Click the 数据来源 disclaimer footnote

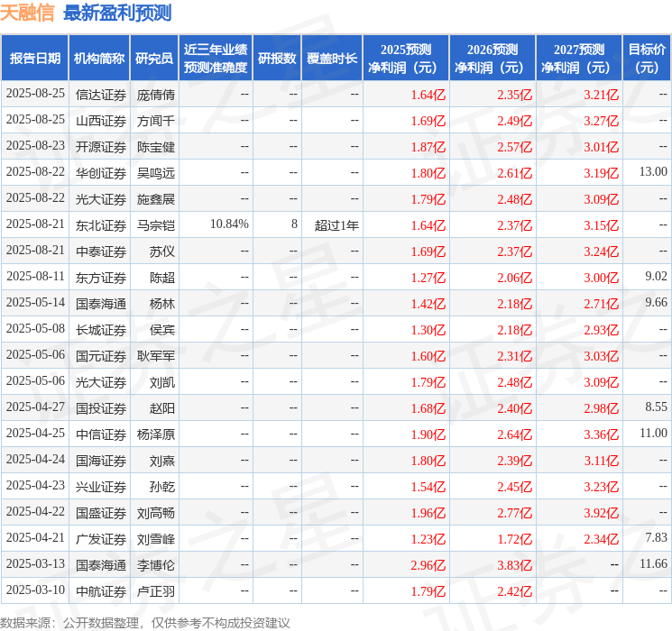click(145, 623)
